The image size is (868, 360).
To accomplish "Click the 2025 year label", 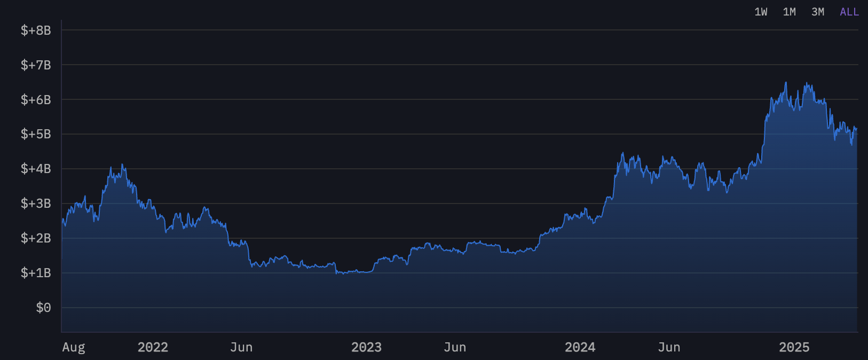I will 794,347.
